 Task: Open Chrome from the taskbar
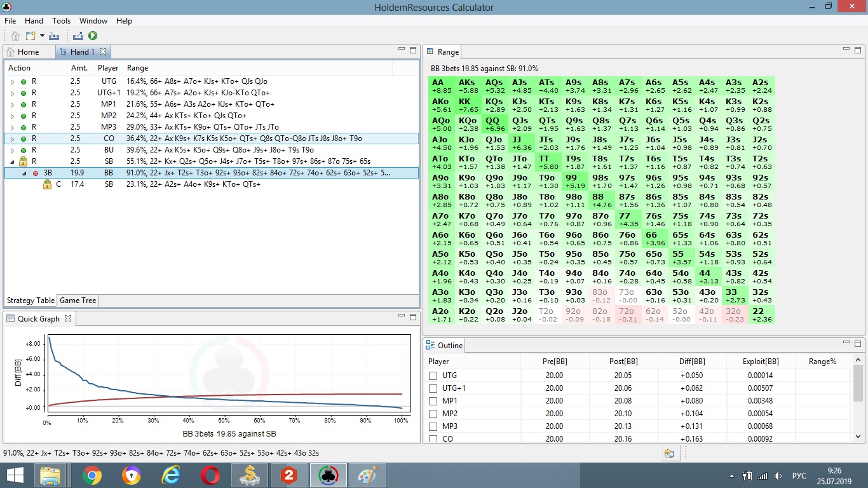tap(92, 475)
